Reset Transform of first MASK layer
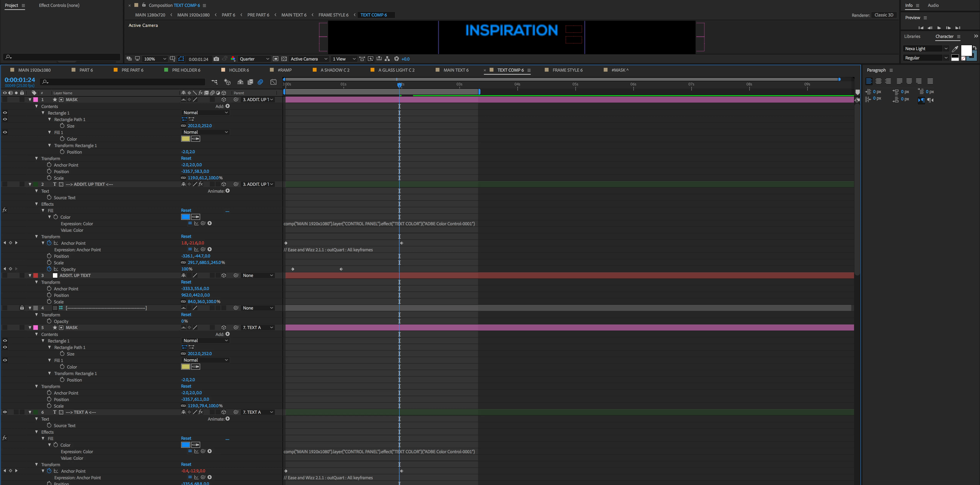This screenshot has width=980, height=485. point(186,158)
